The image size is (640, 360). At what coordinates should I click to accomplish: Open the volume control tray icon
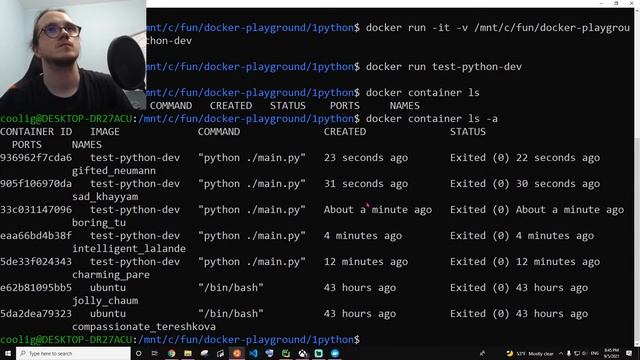click(584, 353)
